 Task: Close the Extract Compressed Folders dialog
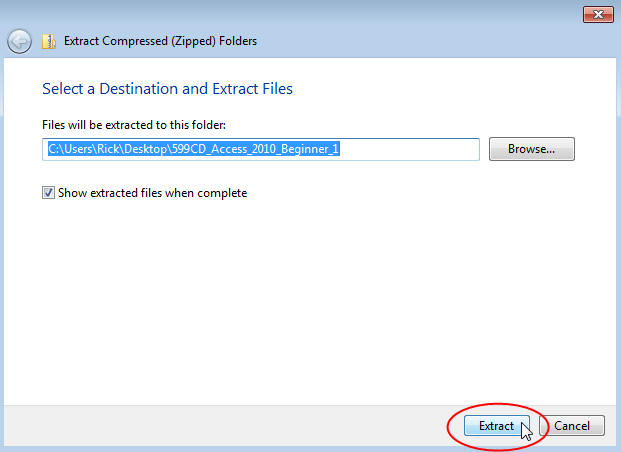click(x=596, y=14)
